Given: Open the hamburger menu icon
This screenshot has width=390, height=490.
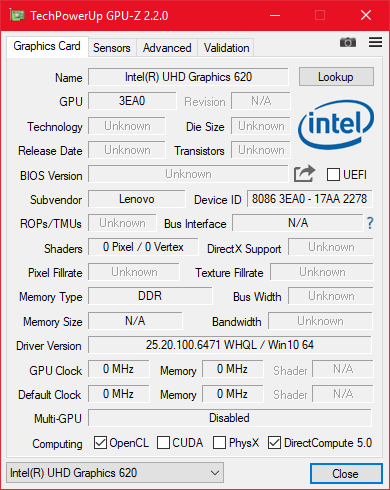Looking at the screenshot, I should pyautogui.click(x=375, y=42).
